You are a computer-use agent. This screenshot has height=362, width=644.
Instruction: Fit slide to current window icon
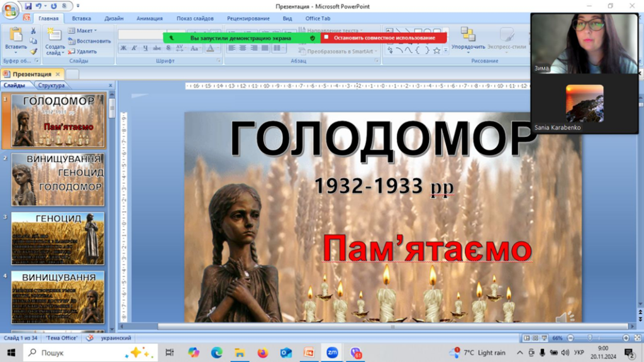[638, 338]
